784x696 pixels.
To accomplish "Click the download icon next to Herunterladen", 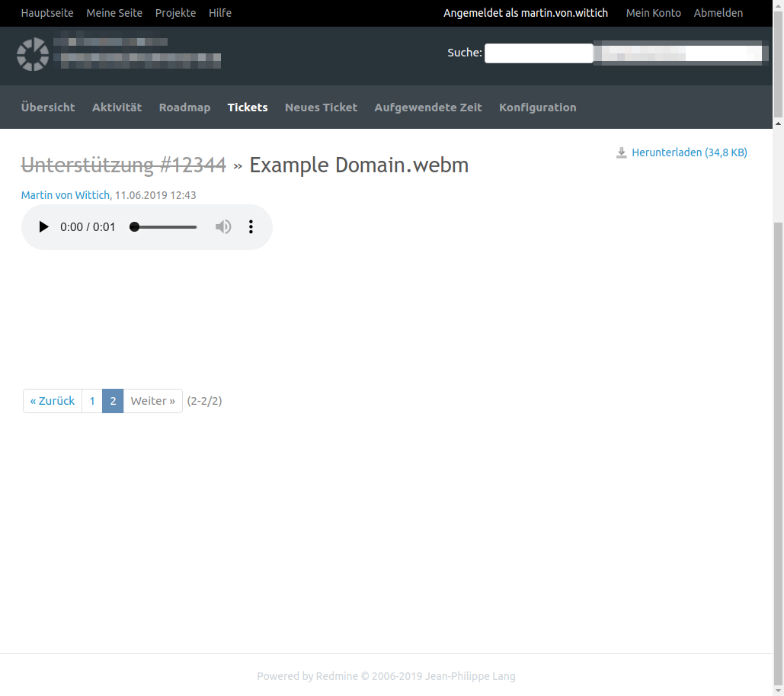I will (x=622, y=152).
